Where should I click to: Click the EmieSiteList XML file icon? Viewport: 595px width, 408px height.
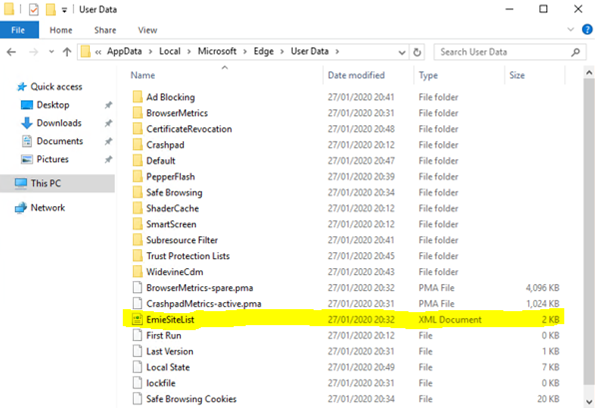click(137, 320)
